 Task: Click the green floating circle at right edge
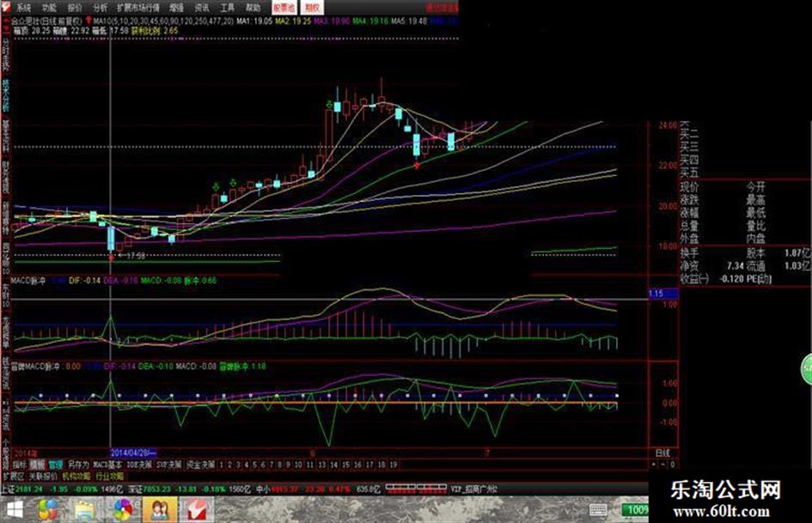[807, 370]
